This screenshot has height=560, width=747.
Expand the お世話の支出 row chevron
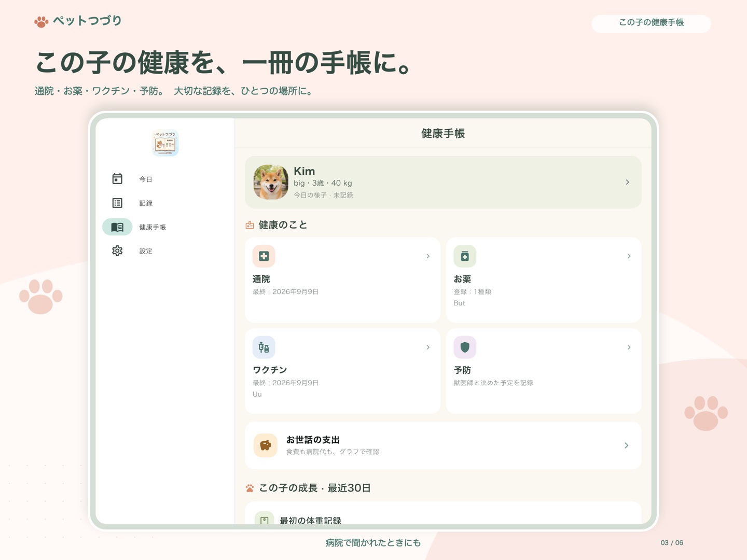pos(626,445)
